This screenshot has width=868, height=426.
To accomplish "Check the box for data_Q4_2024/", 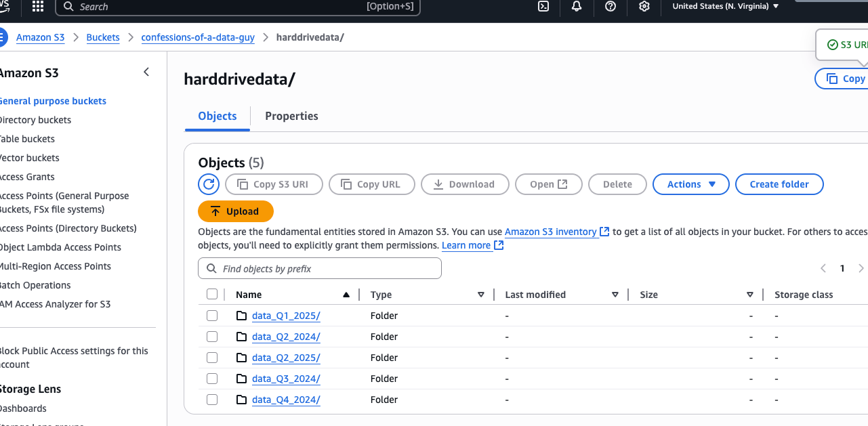I will [x=212, y=400].
